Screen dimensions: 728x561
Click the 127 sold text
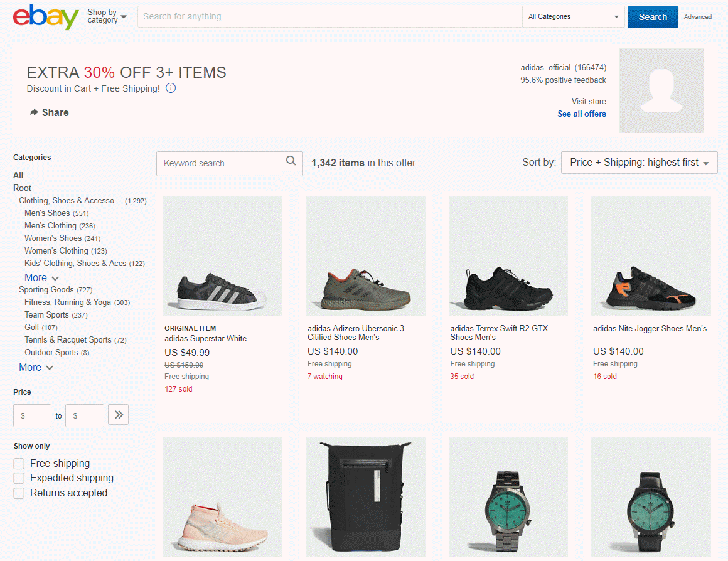click(x=178, y=389)
